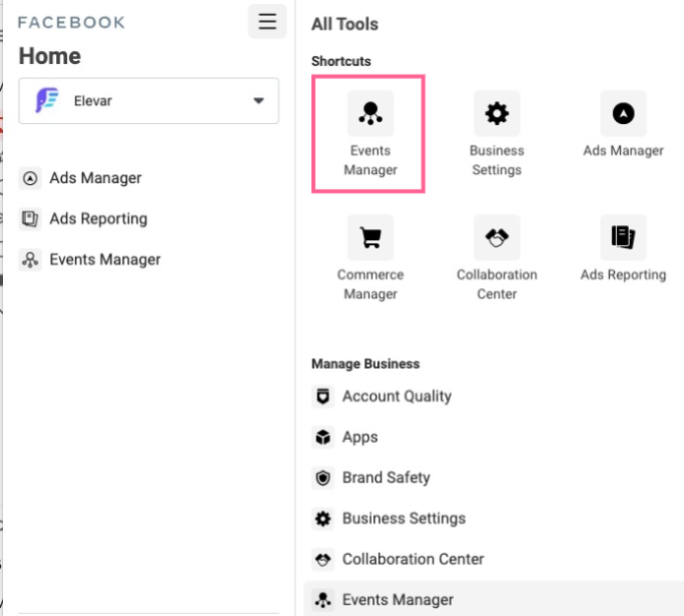Open the Ads Reporting shortcut icon
This screenshot has height=616, width=684.
point(623,237)
